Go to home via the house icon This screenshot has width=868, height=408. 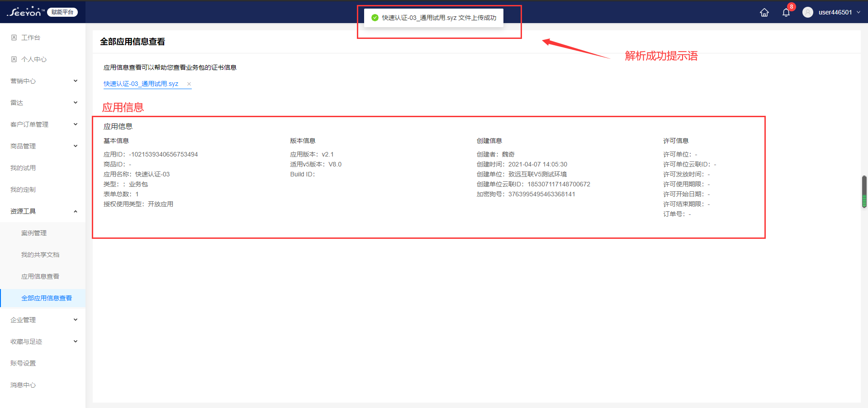click(x=764, y=12)
